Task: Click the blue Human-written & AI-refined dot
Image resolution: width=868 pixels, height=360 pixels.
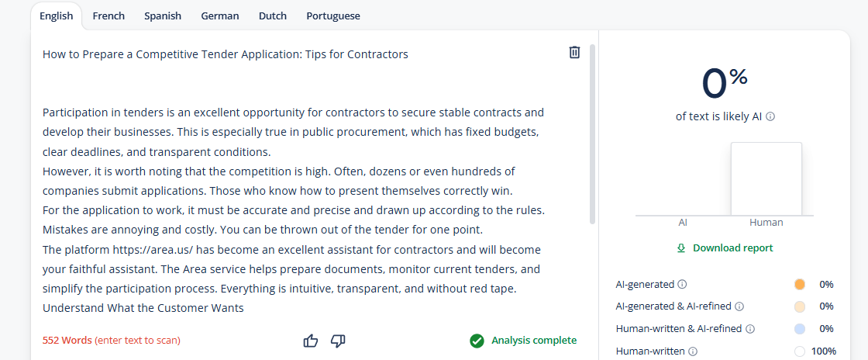Action: (799, 329)
